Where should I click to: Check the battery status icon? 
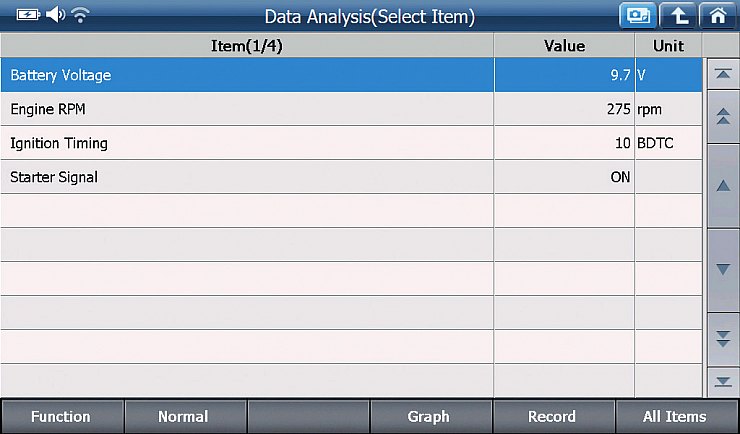[28, 15]
